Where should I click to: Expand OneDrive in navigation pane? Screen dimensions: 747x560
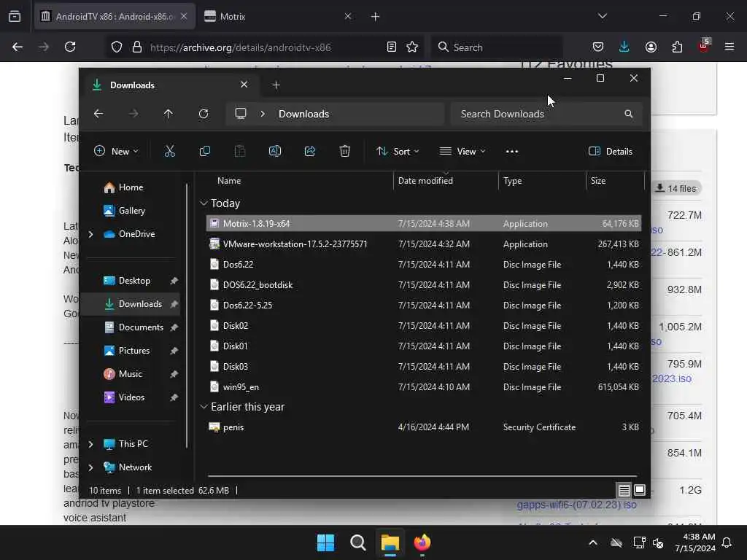pyautogui.click(x=91, y=234)
